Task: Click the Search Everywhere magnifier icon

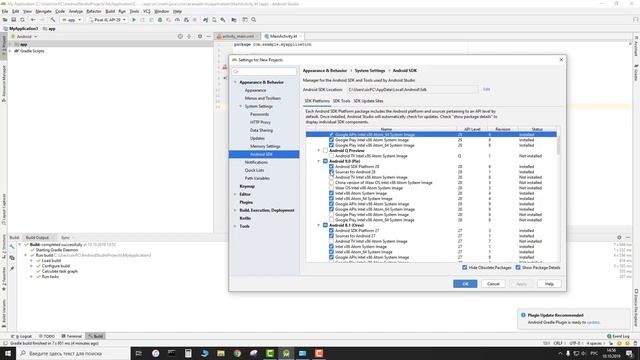Action: tap(253, 20)
